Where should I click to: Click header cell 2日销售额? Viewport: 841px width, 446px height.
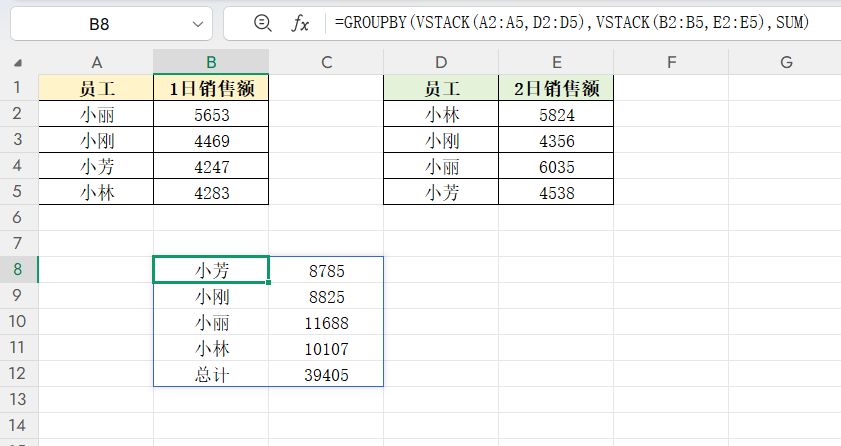556,88
